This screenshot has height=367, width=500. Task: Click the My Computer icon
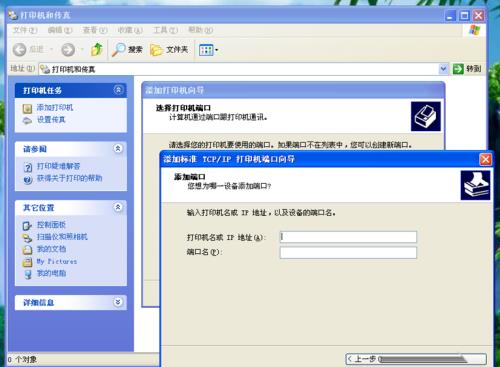tap(28, 274)
